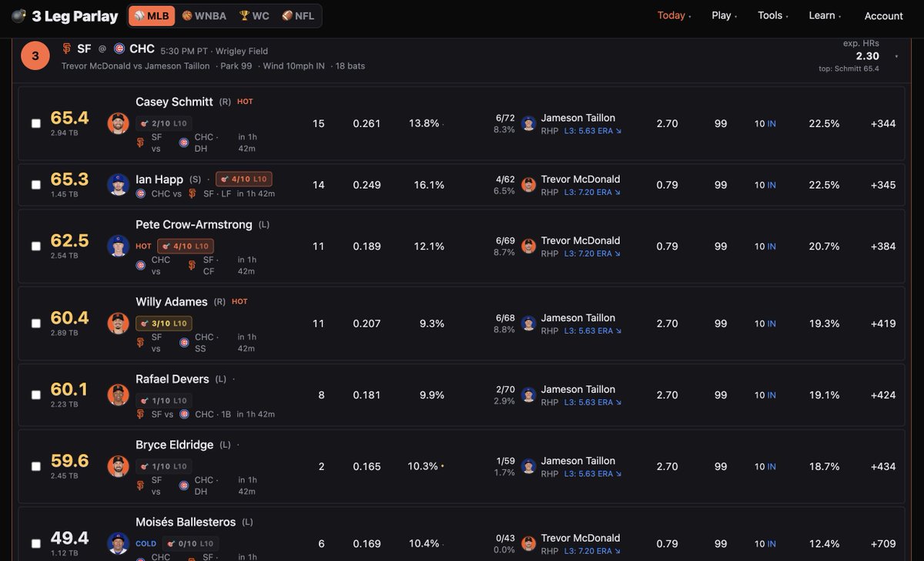Switch to the WNBA tab
The image size is (924, 561).
205,15
